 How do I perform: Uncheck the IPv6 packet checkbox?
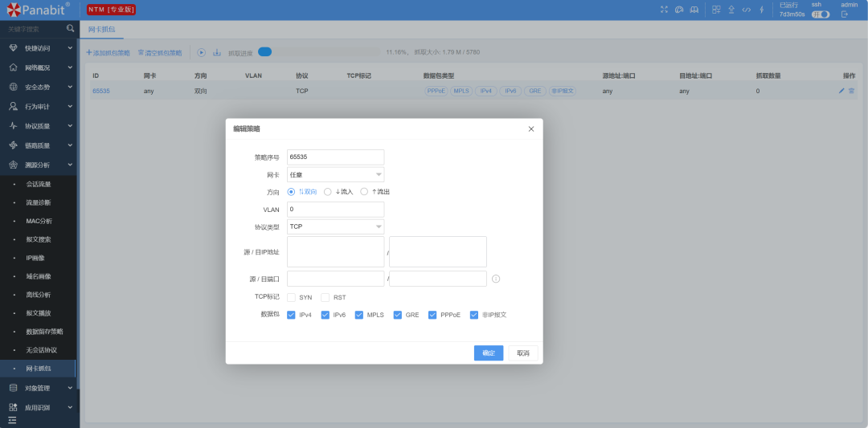coord(325,315)
